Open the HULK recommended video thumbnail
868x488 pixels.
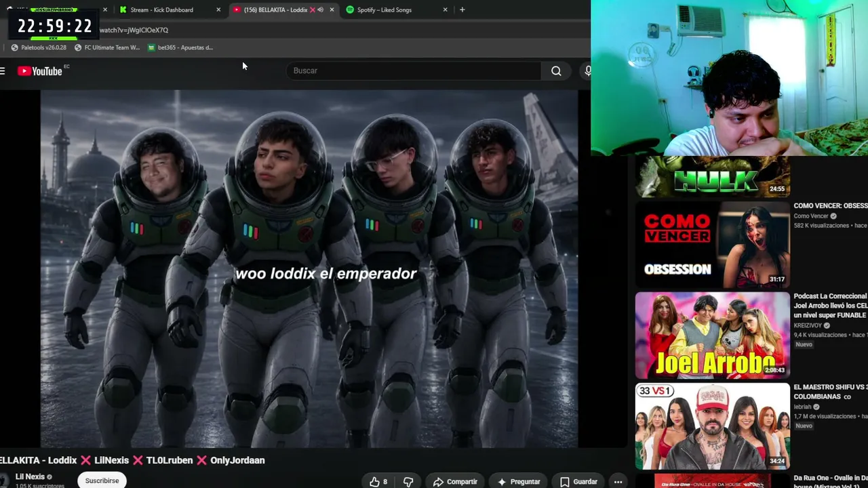coord(713,176)
